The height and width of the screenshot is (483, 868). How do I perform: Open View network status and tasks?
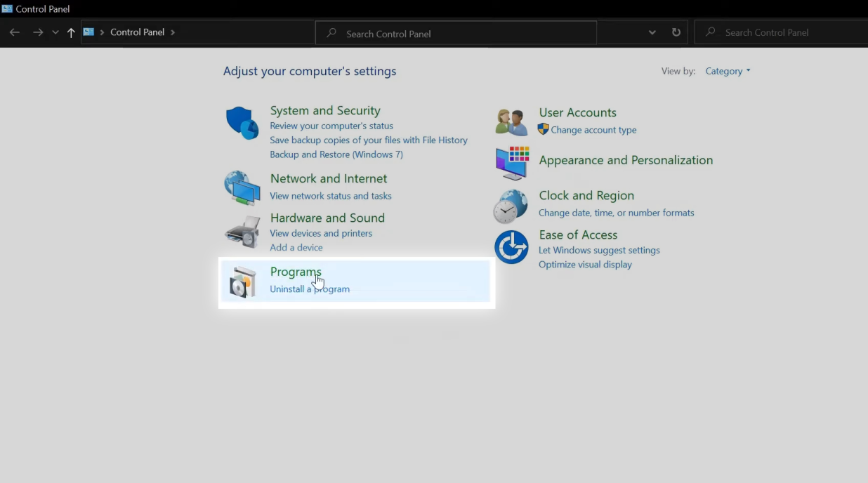click(x=331, y=196)
